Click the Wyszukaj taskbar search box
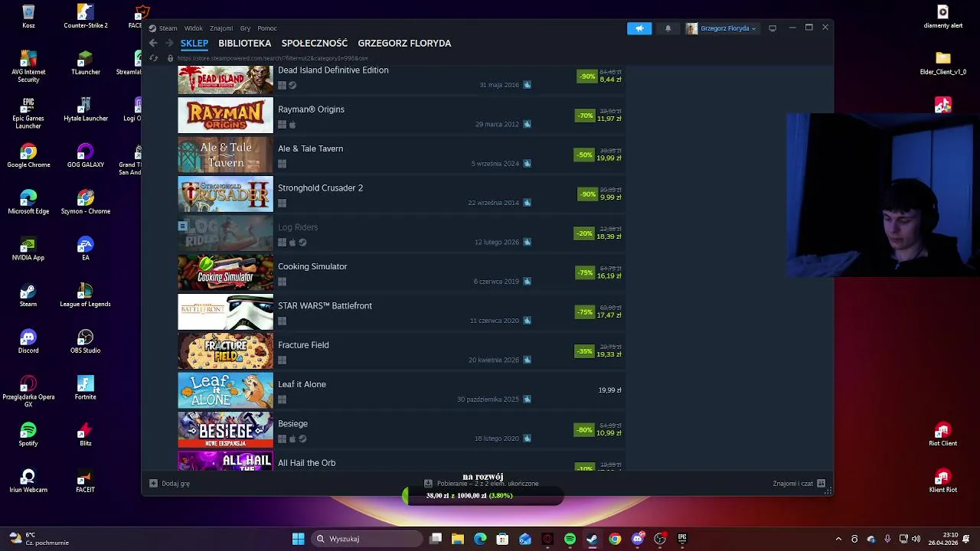The width and height of the screenshot is (980, 551). pos(366,539)
